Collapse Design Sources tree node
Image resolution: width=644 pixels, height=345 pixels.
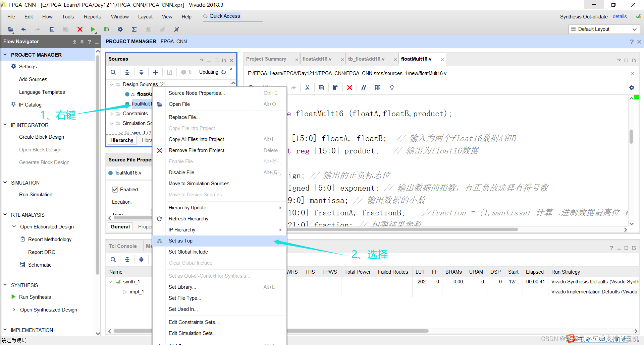click(x=112, y=84)
